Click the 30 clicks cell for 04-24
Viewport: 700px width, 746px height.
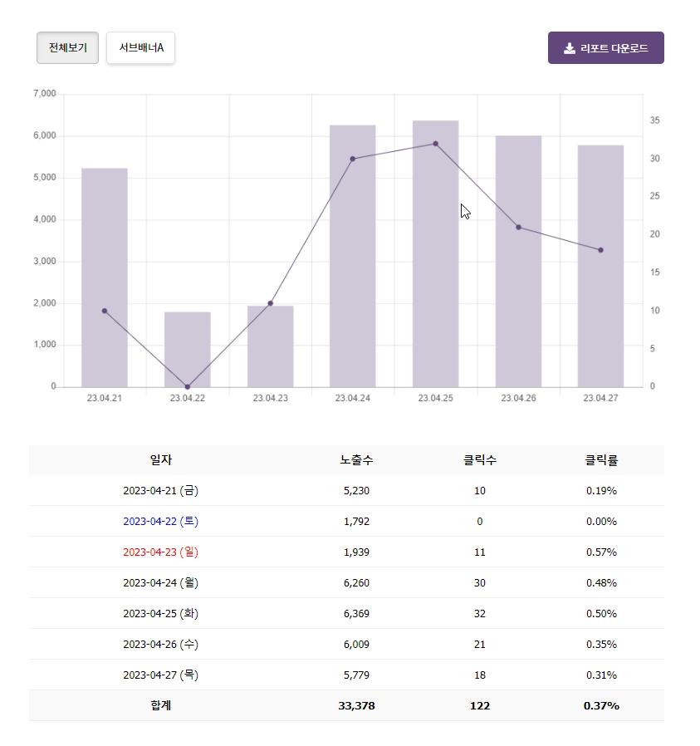click(480, 583)
